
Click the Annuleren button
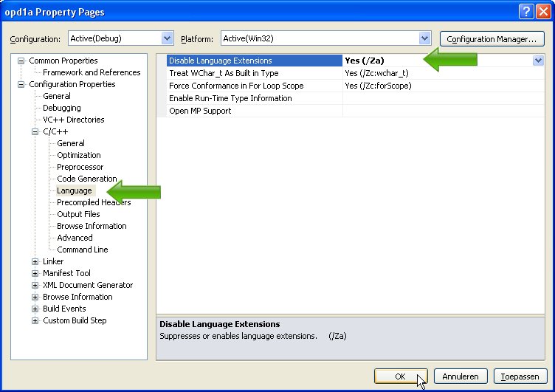click(461, 376)
